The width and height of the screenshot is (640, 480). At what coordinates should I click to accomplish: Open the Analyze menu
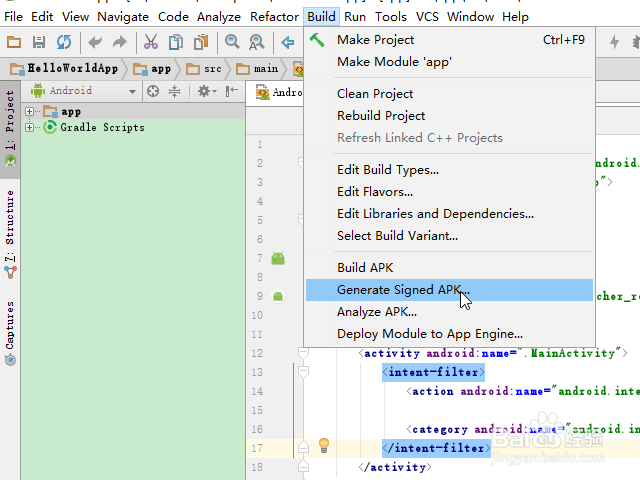click(219, 17)
